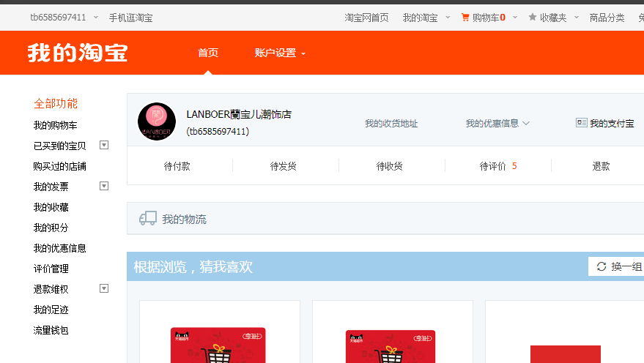Click the favorites star icon

point(533,17)
